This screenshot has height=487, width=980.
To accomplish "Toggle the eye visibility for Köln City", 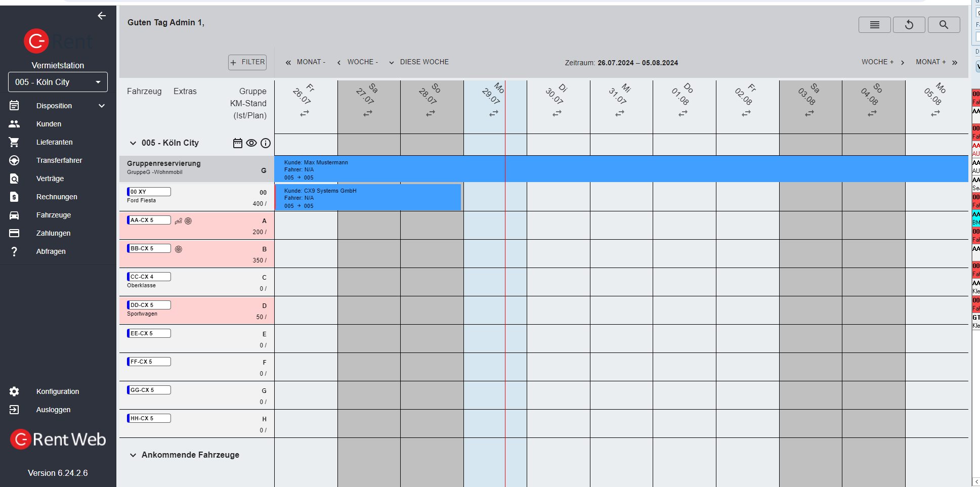I will (x=251, y=143).
